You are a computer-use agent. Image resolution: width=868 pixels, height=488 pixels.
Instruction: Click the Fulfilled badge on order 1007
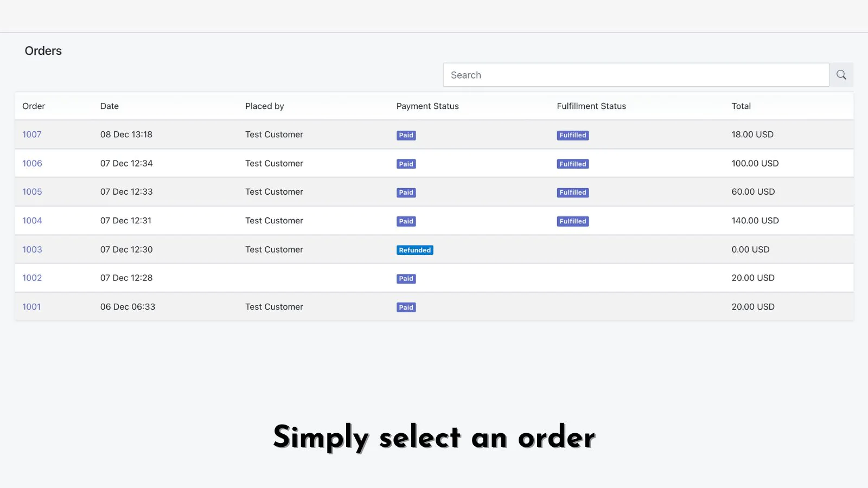[x=573, y=135]
